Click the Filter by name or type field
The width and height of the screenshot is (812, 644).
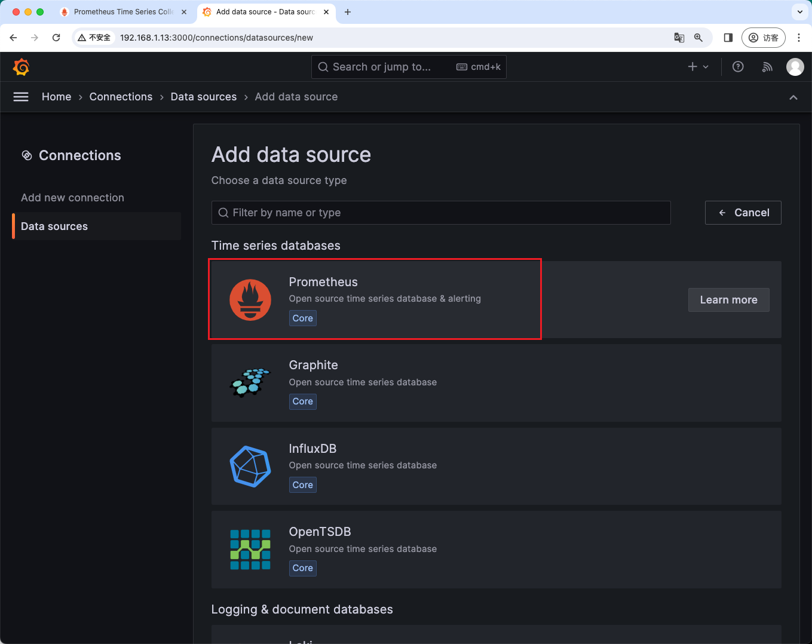[441, 213]
